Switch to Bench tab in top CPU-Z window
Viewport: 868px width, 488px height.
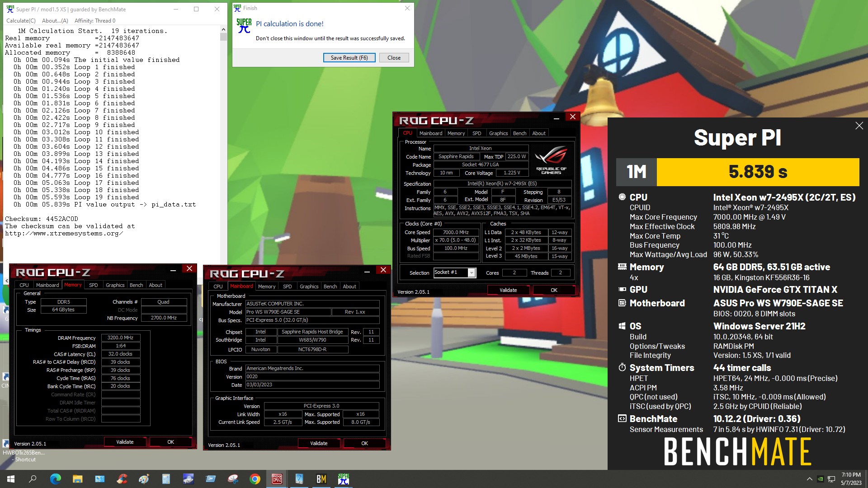click(519, 133)
